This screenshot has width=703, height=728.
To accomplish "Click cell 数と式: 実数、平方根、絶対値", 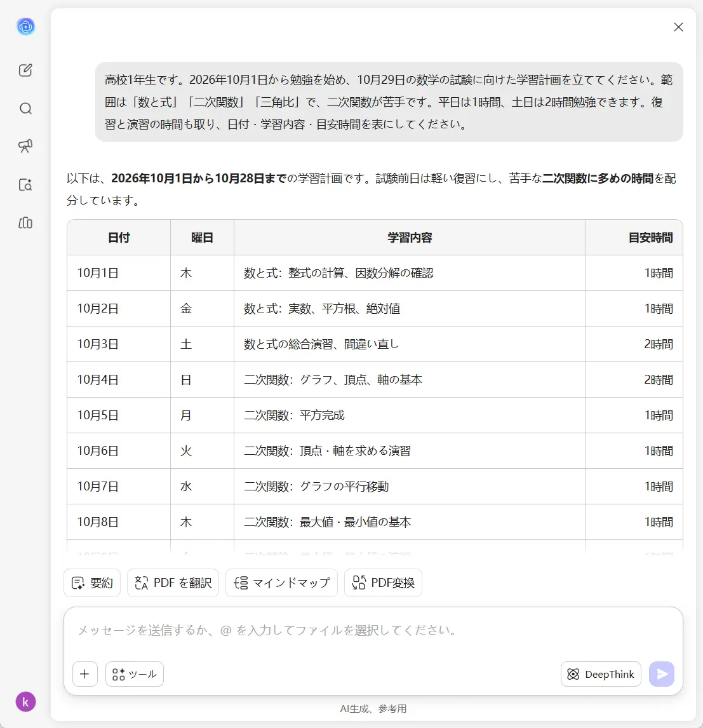I will tap(410, 309).
